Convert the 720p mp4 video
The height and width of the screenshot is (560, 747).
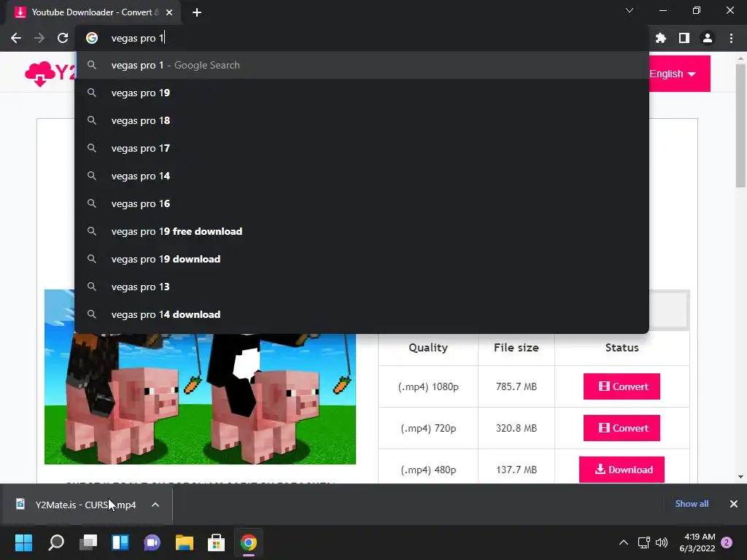[x=622, y=427]
